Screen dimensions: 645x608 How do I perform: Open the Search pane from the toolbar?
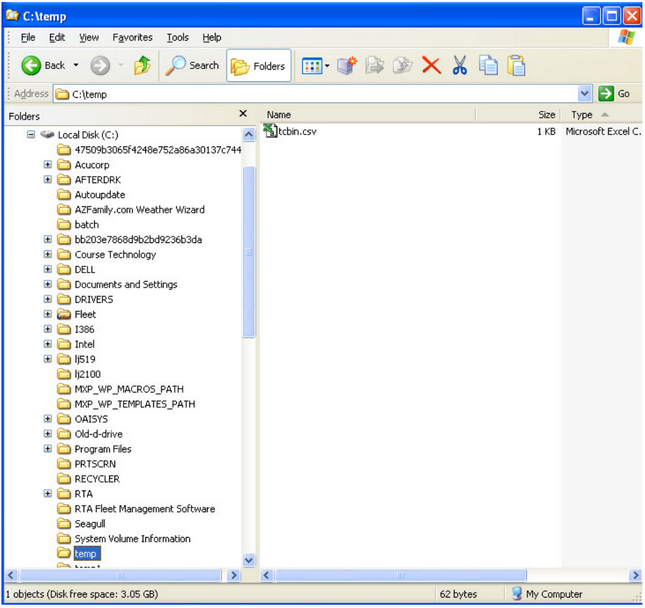192,65
